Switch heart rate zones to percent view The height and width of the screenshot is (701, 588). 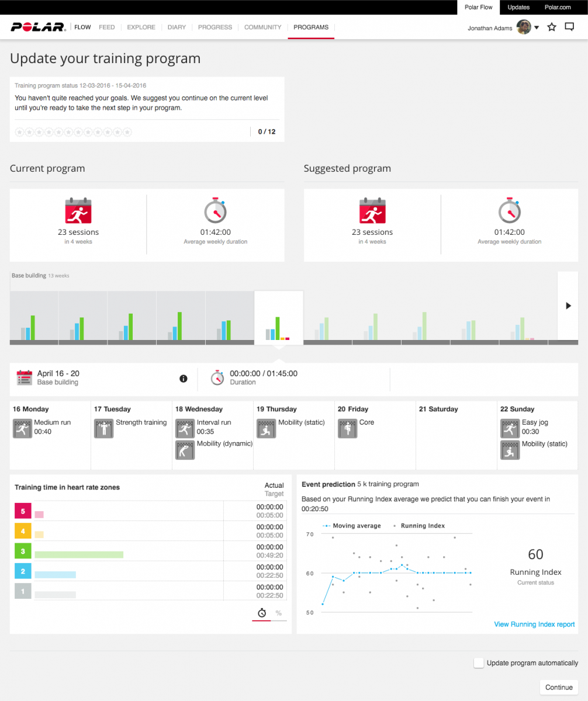(x=279, y=613)
